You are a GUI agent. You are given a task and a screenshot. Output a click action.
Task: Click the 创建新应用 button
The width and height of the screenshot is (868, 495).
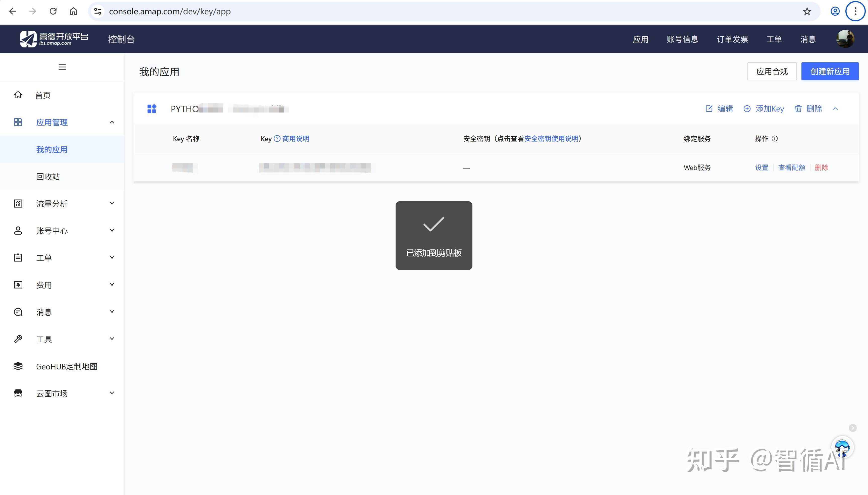point(830,71)
